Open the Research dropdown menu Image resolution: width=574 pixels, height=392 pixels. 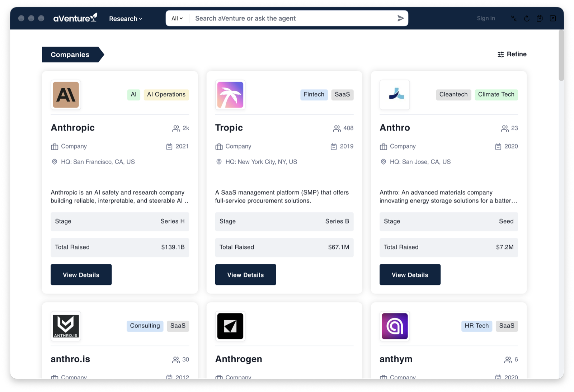126,19
